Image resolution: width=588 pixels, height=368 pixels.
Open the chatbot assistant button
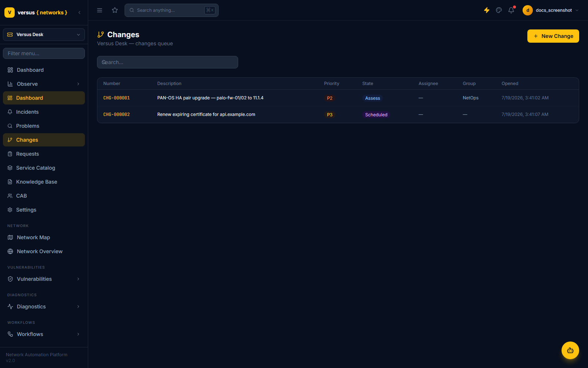[570, 350]
